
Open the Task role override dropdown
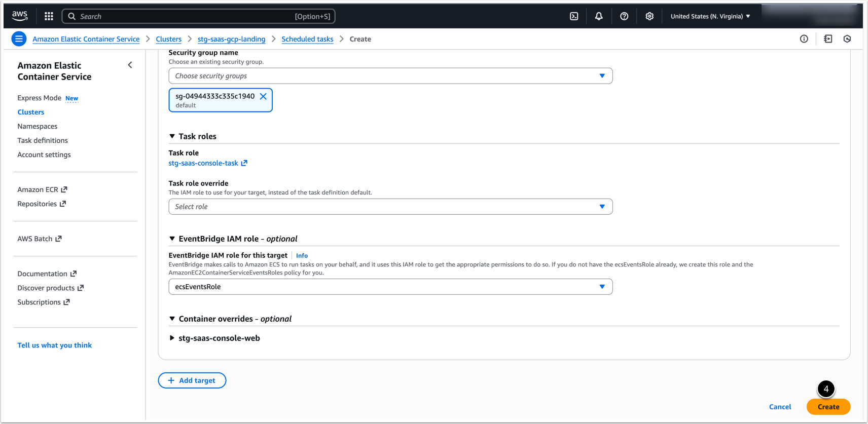click(x=390, y=207)
